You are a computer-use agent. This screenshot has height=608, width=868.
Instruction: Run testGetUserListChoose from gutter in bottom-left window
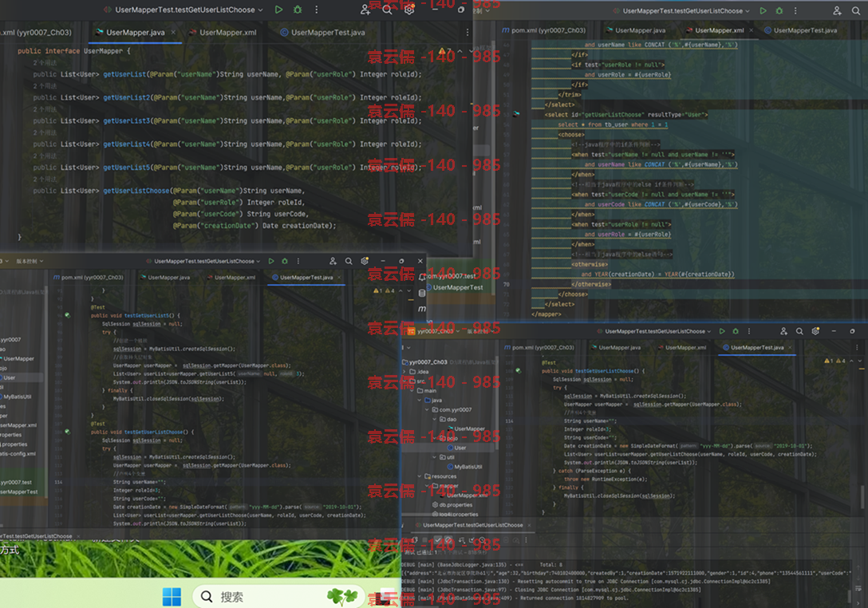pyautogui.click(x=67, y=432)
